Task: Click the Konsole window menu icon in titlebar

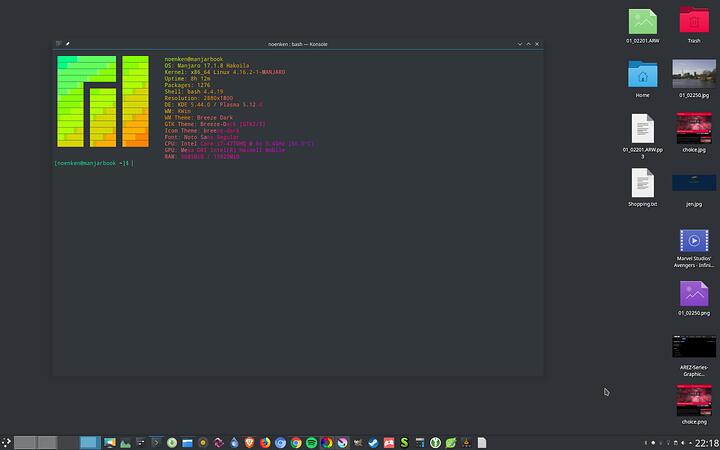Action: [58, 44]
